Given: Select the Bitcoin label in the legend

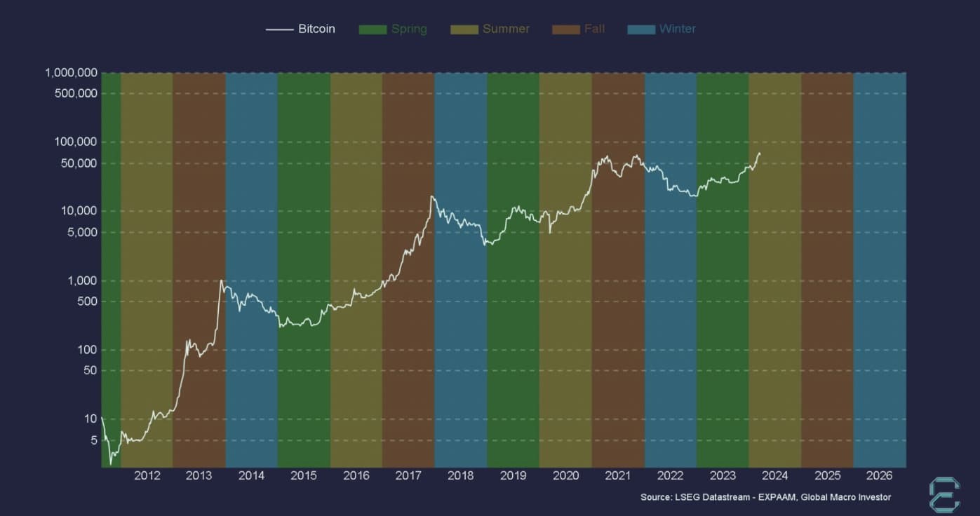Looking at the screenshot, I should point(317,29).
